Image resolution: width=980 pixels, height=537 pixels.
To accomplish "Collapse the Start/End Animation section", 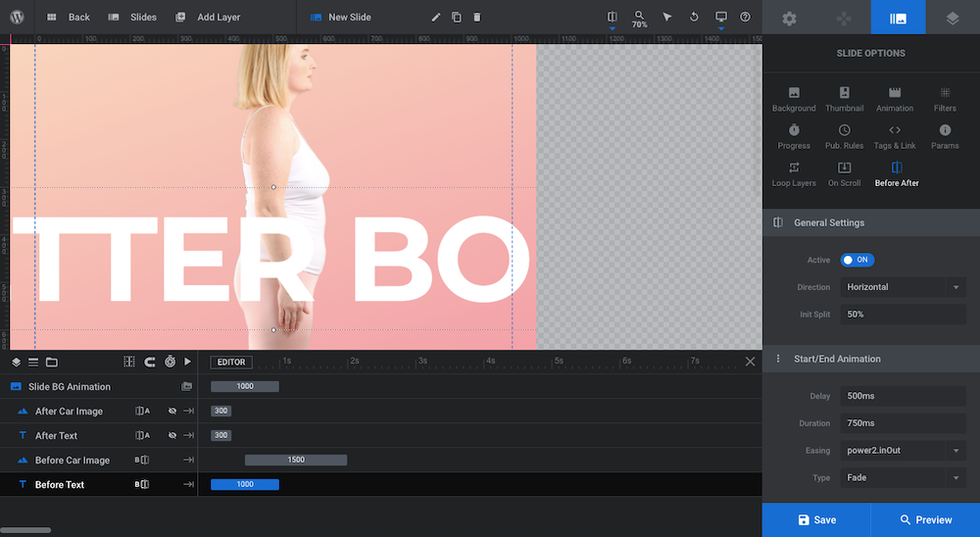I will coord(871,359).
